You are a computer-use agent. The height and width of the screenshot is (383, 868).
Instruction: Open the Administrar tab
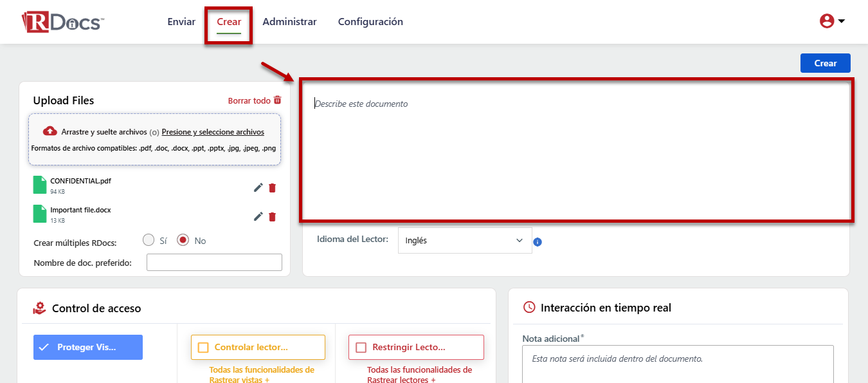289,22
